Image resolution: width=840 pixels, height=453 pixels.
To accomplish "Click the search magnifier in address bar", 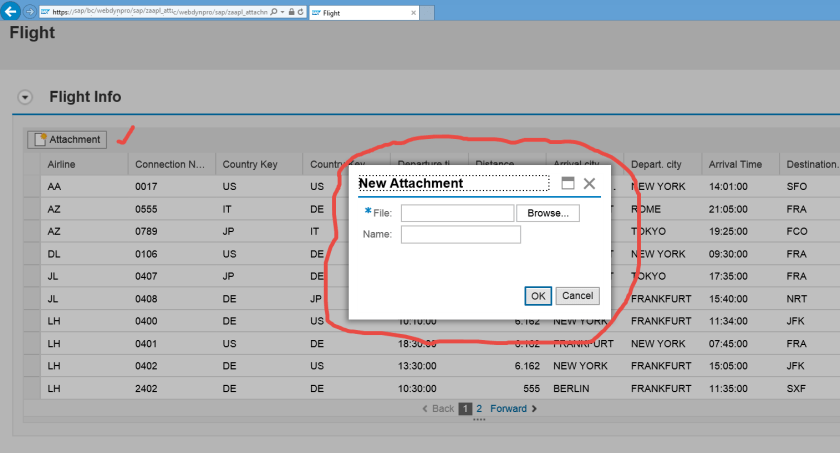I will [x=274, y=13].
